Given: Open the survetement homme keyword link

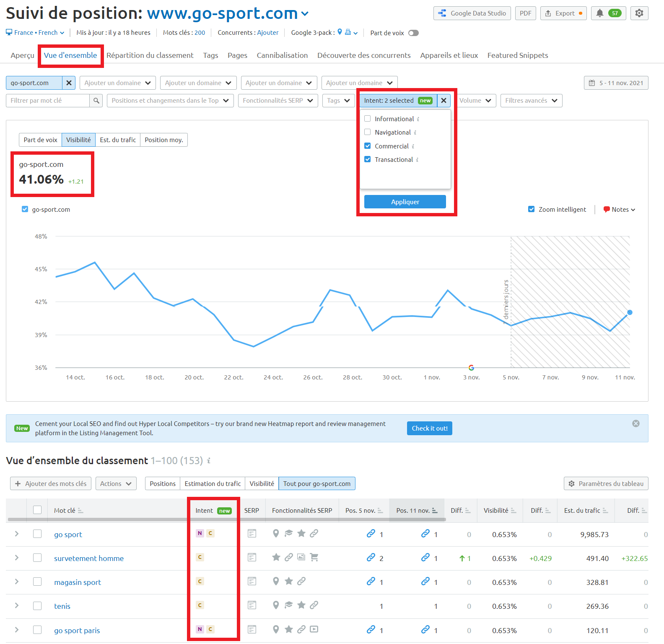Looking at the screenshot, I should tap(89, 558).
